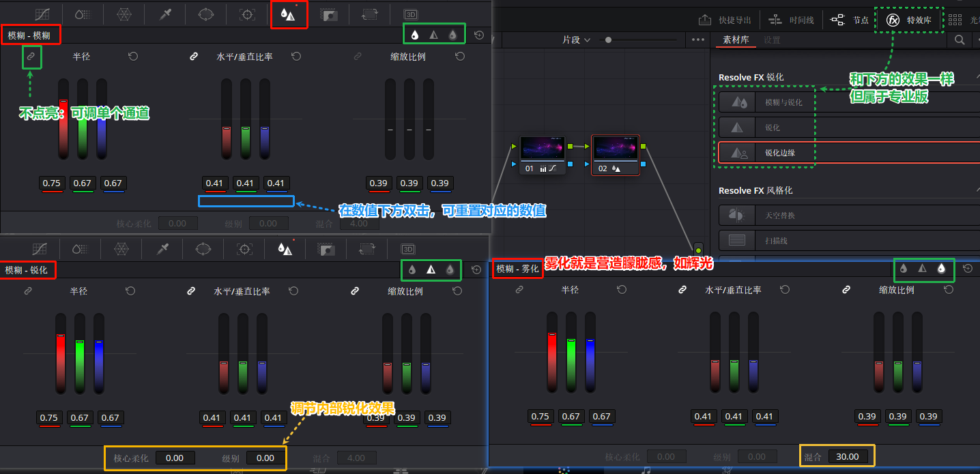980x474 pixels.
Task: Switch to Blur mode in the 模糊 - 锐化 panel
Action: [412, 270]
